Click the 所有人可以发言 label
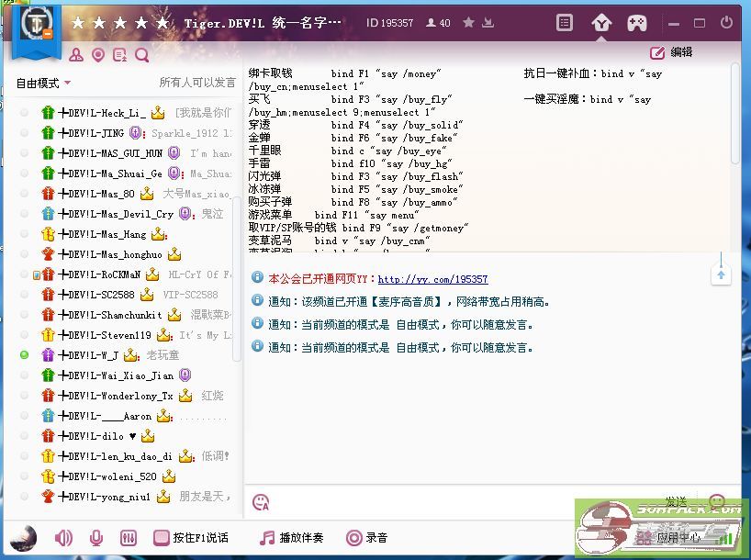The image size is (751, 560). pyautogui.click(x=197, y=83)
